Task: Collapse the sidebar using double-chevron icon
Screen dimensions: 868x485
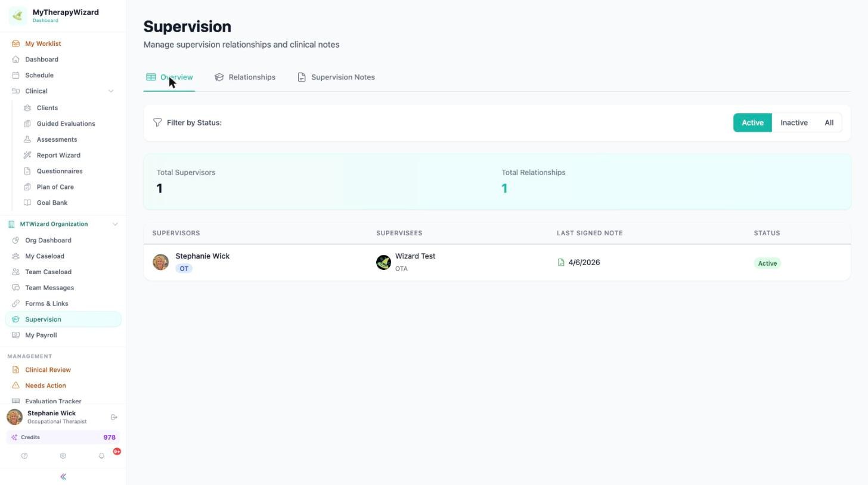Action: pyautogui.click(x=63, y=477)
